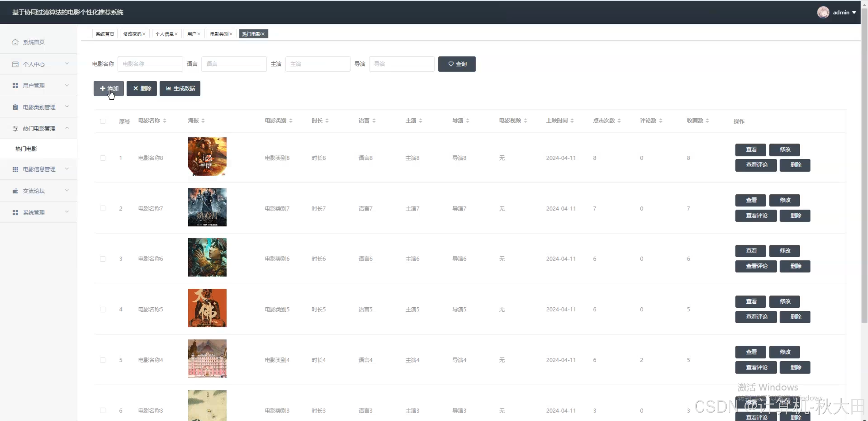
Task: Open the admin user dropdown arrow
Action: point(854,13)
